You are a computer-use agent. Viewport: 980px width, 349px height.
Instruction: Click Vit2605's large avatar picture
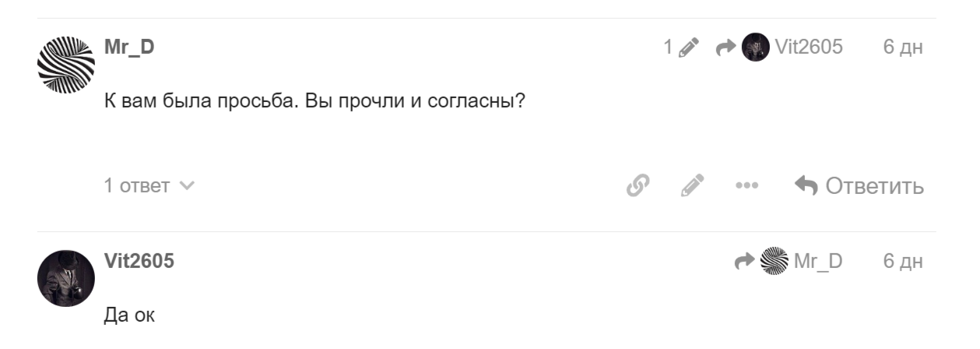(65, 277)
